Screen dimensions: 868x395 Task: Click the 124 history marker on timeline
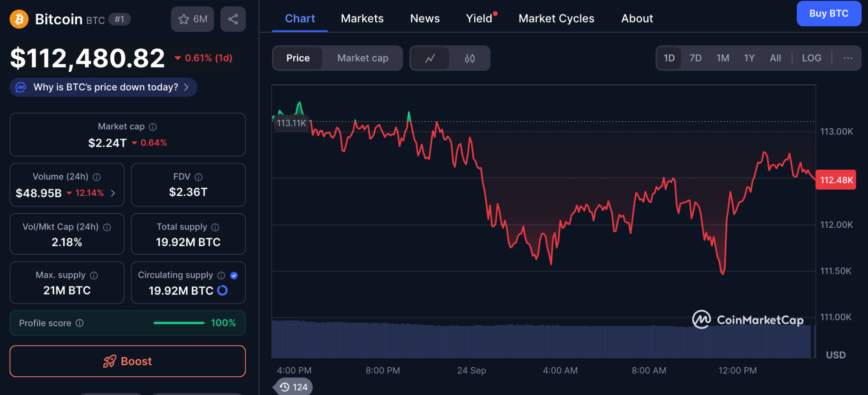tap(294, 387)
